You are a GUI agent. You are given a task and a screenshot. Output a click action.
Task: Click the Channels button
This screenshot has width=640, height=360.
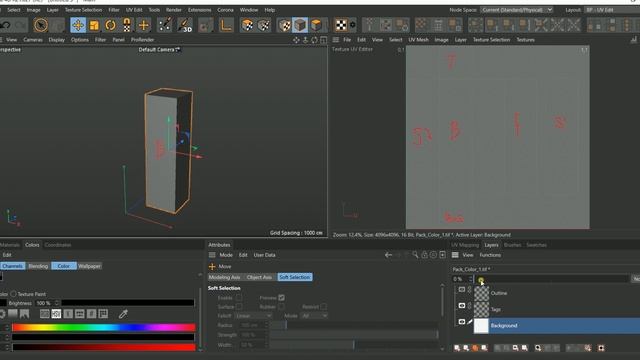pos(13,266)
